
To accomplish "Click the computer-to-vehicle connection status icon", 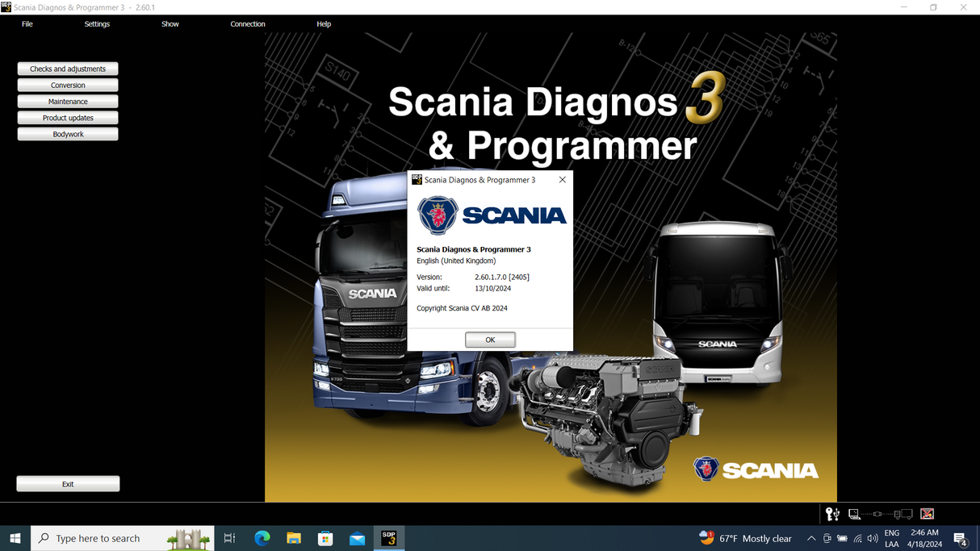I will coord(880,514).
